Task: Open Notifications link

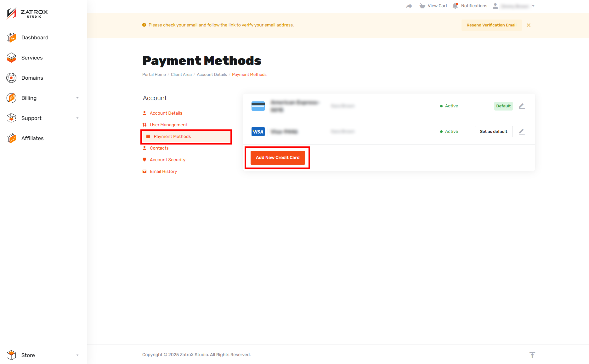Action: pos(474,6)
